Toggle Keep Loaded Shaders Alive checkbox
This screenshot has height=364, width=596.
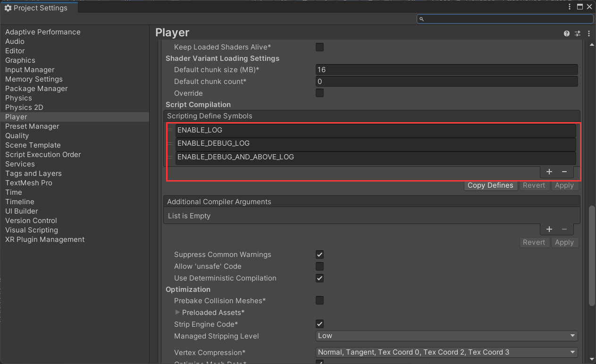319,47
